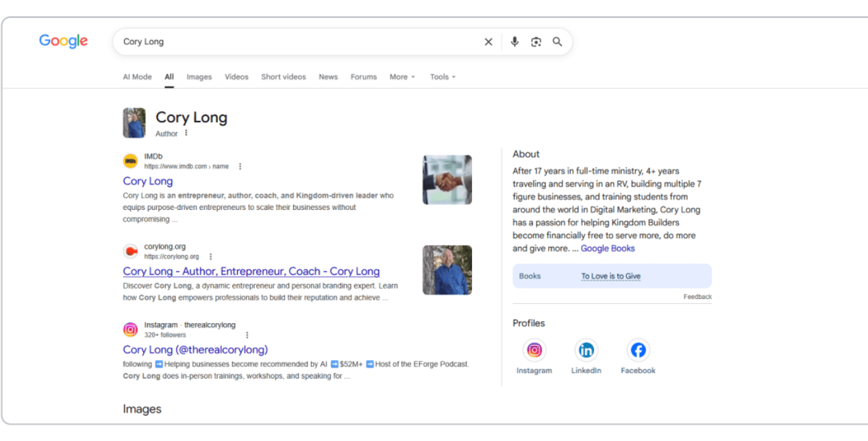Clear the search box with the X icon

pos(488,42)
